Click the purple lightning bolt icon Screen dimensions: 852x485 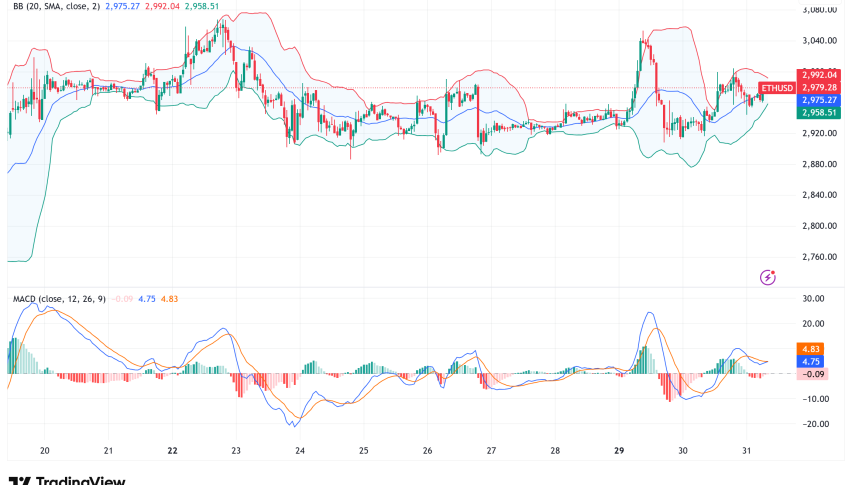[769, 277]
